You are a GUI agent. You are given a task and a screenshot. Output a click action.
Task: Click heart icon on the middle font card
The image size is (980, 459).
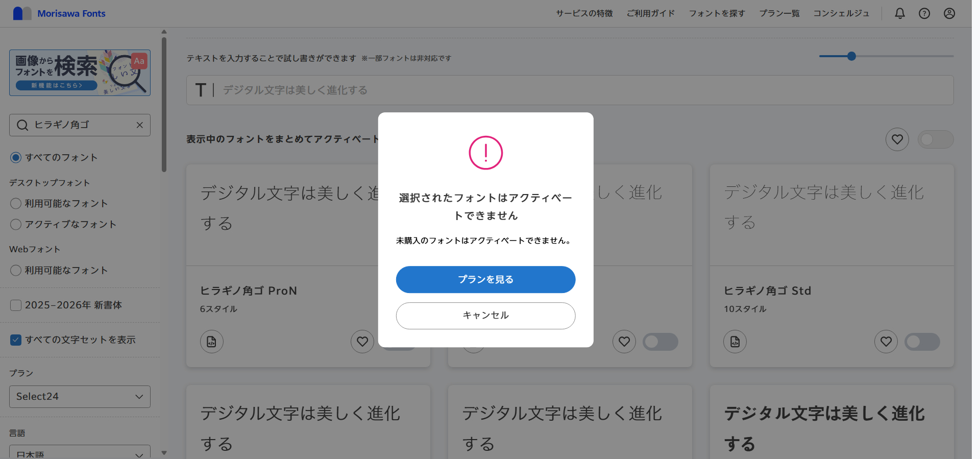coord(624,342)
